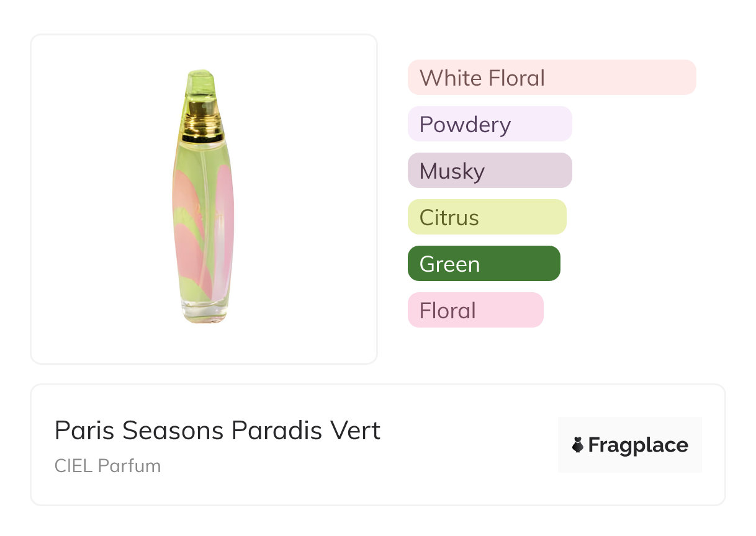Click the Musky accord tag
The height and width of the screenshot is (536, 756).
click(489, 171)
